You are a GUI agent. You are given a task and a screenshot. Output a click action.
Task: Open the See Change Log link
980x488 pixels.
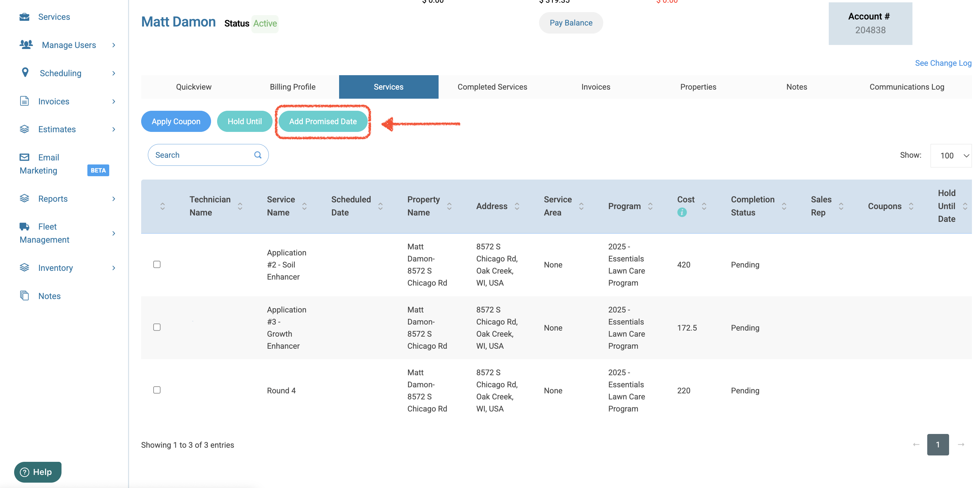(943, 63)
